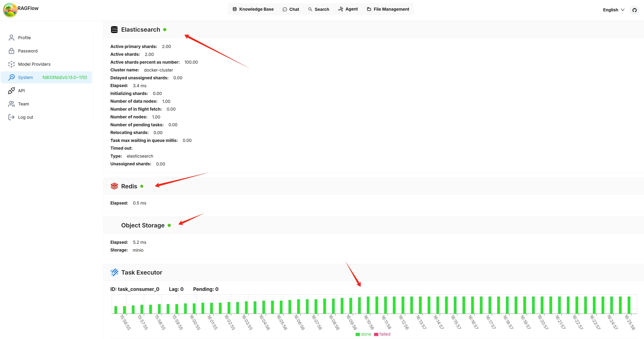Click the Profile person icon
This screenshot has width=644, height=339.
point(11,38)
